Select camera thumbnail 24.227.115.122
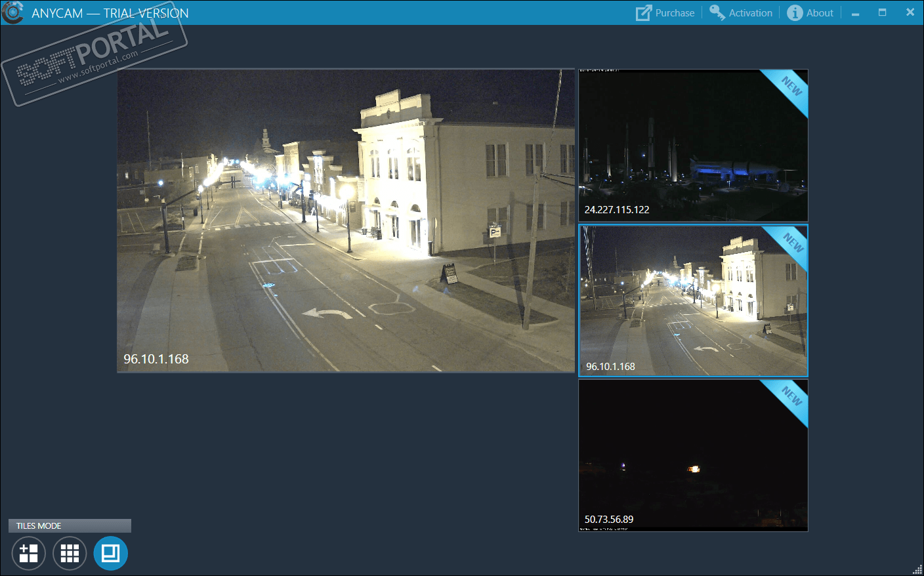Viewport: 924px width, 576px height. [x=693, y=145]
